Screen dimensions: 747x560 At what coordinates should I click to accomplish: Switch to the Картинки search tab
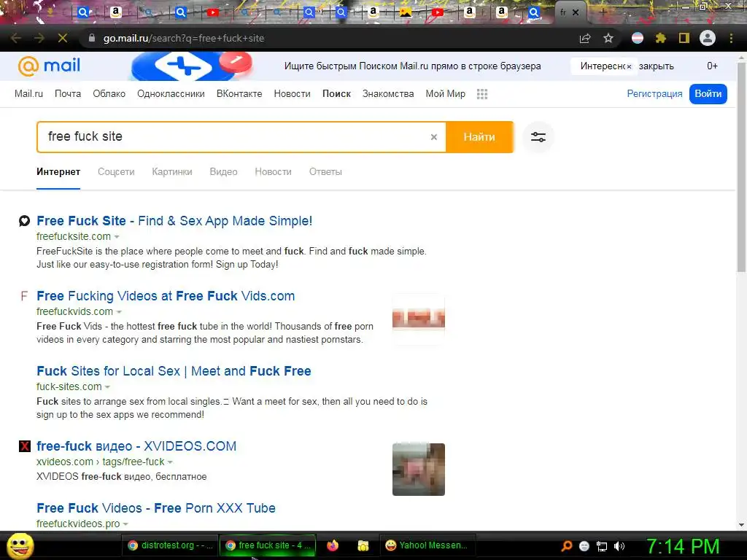[x=172, y=172]
